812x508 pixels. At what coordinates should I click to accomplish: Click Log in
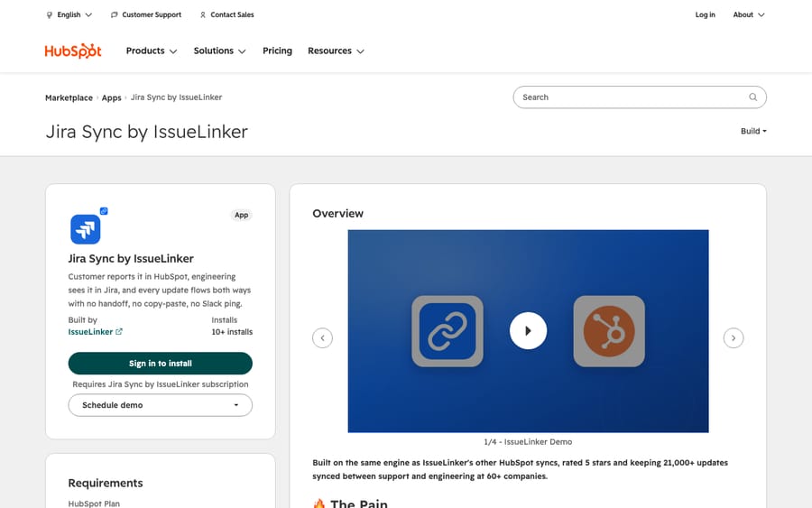705,15
